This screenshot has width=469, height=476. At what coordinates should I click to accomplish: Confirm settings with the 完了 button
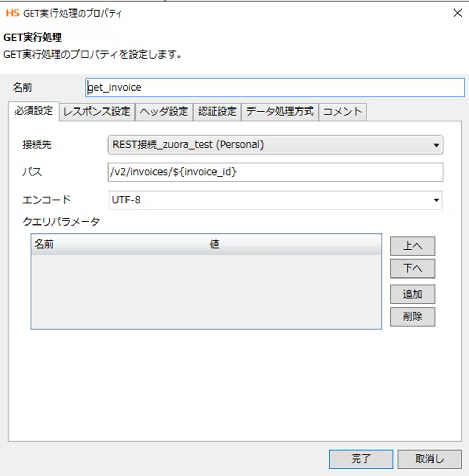coord(360,459)
